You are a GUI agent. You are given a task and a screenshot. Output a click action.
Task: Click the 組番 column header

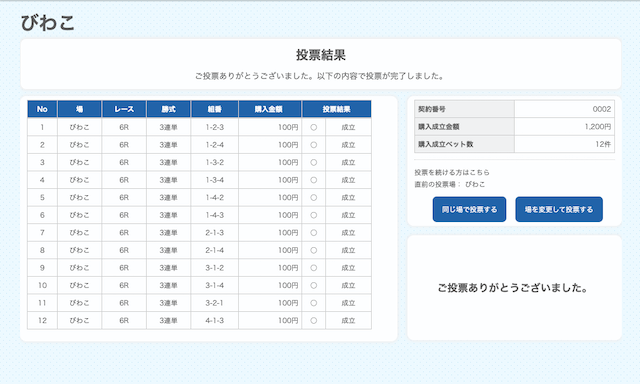tap(215, 109)
